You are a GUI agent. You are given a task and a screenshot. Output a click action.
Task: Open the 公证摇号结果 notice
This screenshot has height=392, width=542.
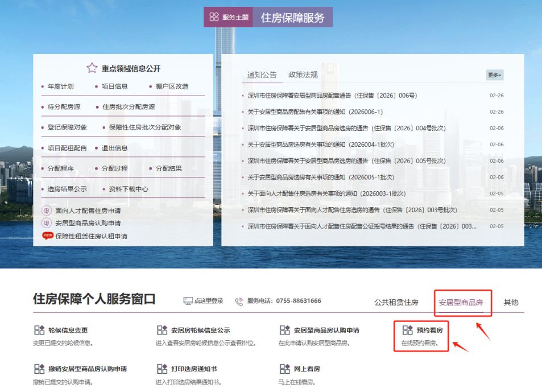pyautogui.click(x=362, y=226)
